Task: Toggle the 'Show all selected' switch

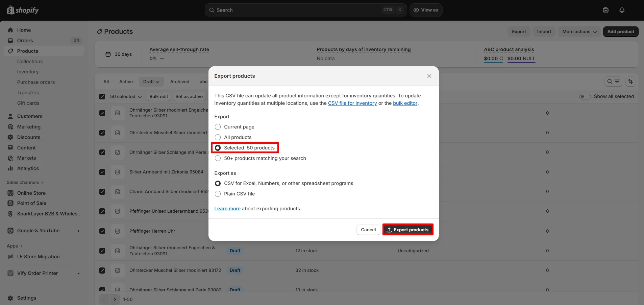Action: tap(584, 96)
